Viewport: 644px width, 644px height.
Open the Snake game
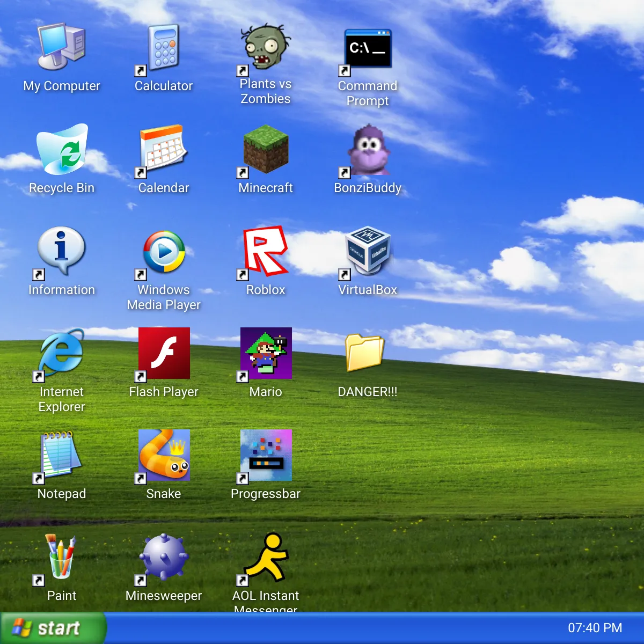click(164, 455)
